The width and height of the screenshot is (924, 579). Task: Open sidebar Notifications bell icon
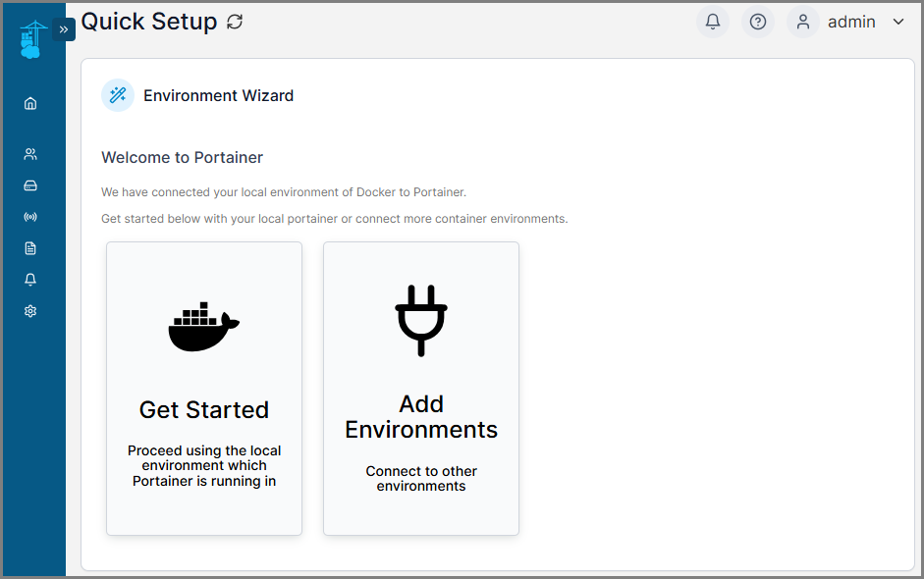pyautogui.click(x=30, y=279)
